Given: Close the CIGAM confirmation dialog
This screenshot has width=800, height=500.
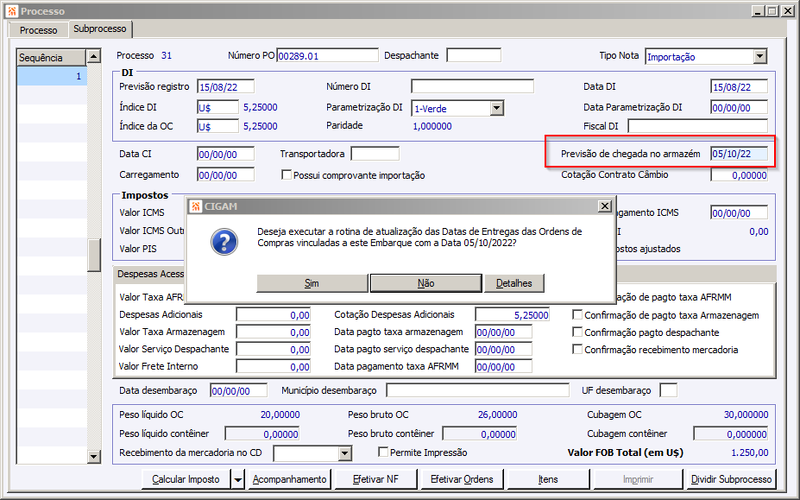Looking at the screenshot, I should pyautogui.click(x=605, y=206).
